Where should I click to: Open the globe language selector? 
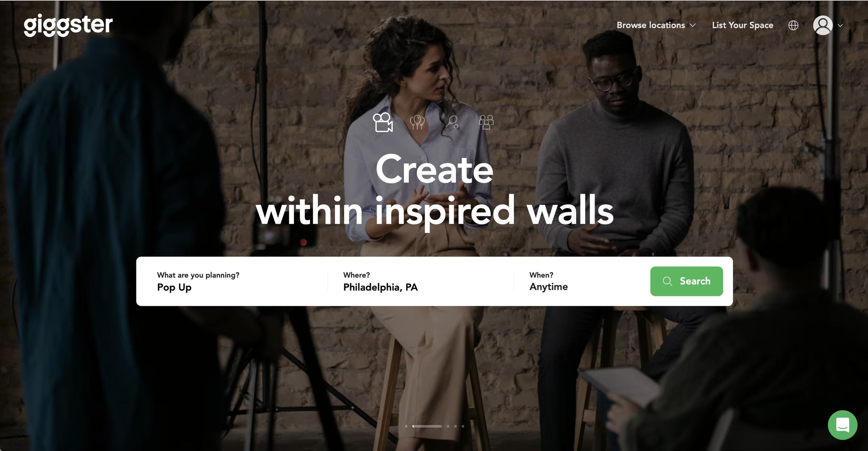(793, 25)
